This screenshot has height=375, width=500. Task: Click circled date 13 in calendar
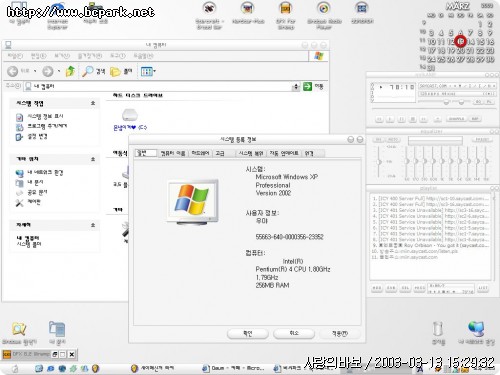pyautogui.click(x=461, y=41)
